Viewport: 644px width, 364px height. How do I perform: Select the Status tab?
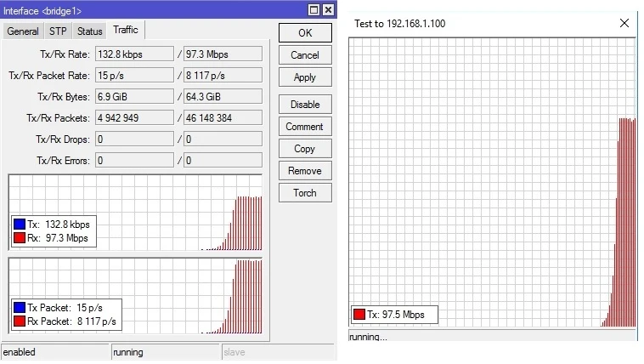tap(89, 31)
